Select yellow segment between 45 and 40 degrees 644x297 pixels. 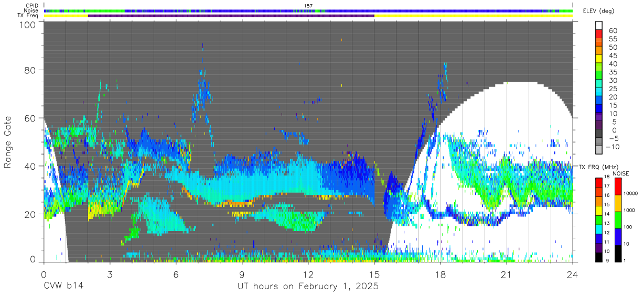point(599,59)
